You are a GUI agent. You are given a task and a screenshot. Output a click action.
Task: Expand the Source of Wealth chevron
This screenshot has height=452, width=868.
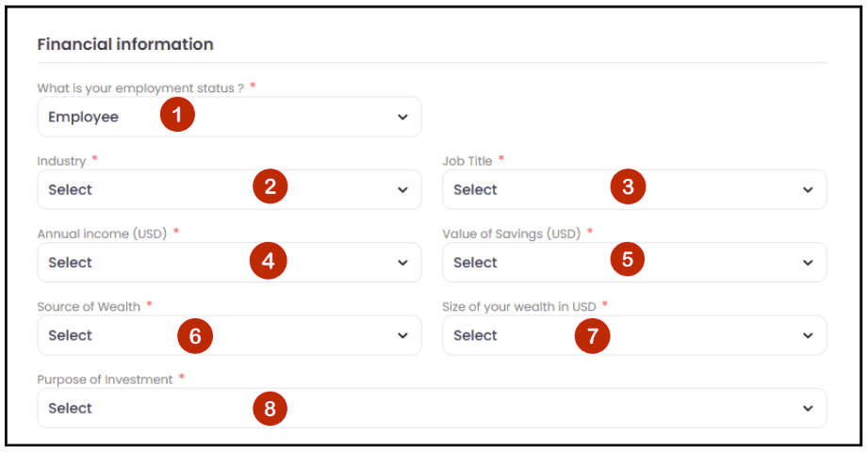click(x=402, y=335)
